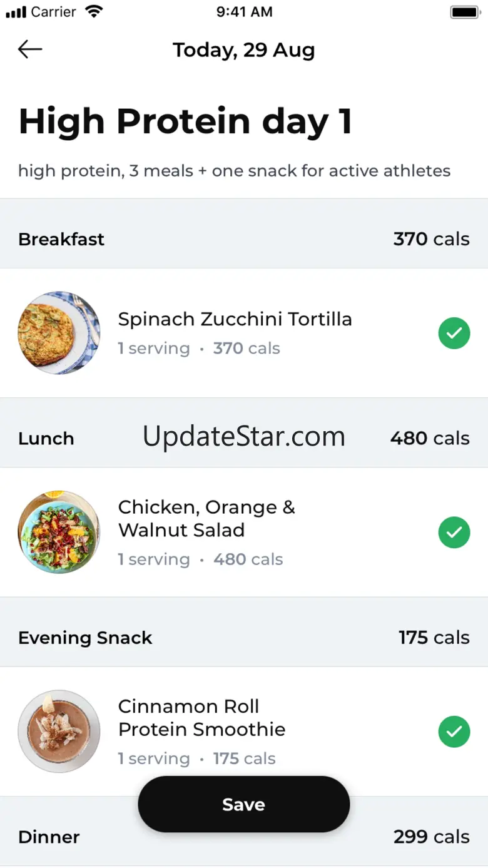Open the Spinach Zucchini Tortilla photo

tap(59, 333)
